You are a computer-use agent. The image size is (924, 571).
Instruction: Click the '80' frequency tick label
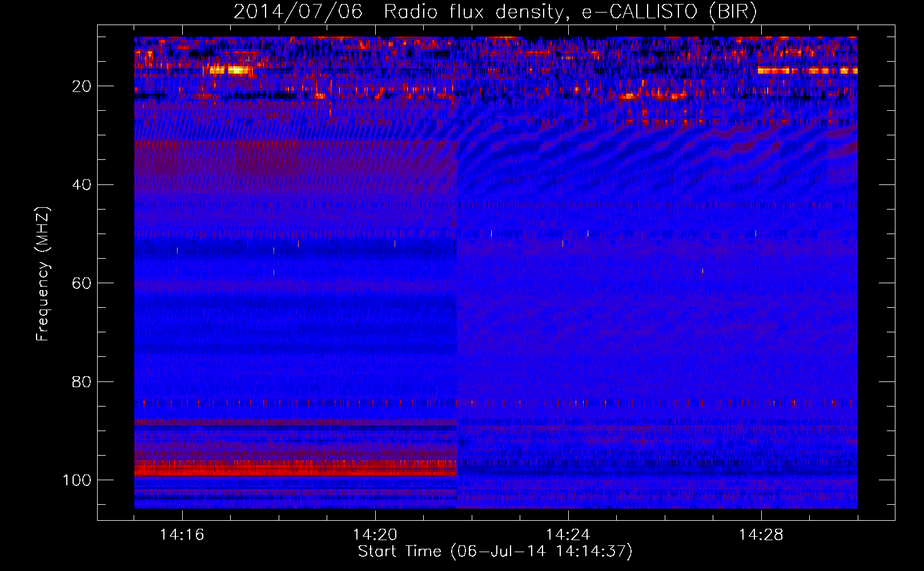82,382
